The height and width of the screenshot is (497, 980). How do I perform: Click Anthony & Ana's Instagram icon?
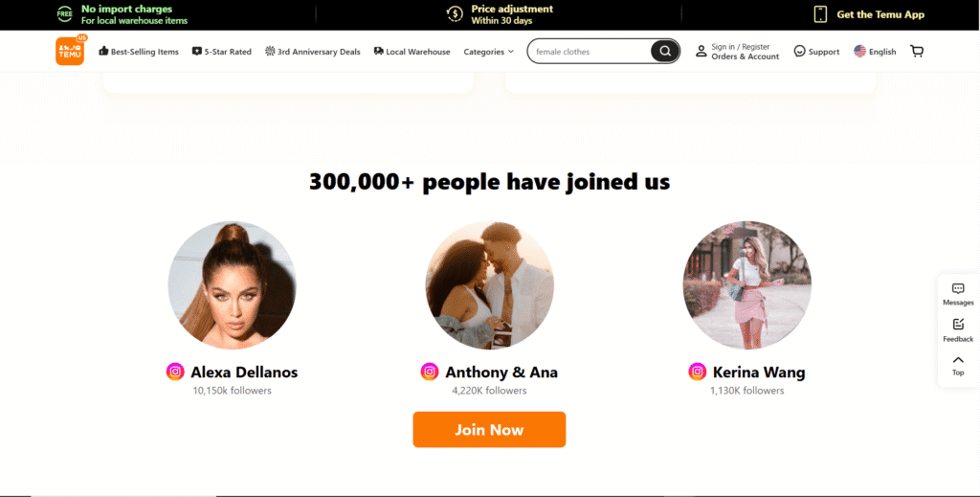pyautogui.click(x=430, y=372)
